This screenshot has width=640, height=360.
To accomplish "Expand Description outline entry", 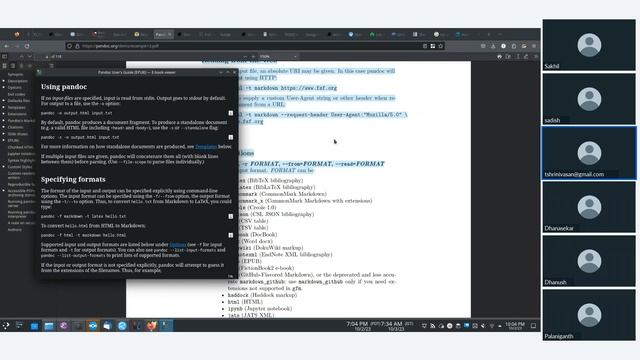I will [x=4, y=81].
